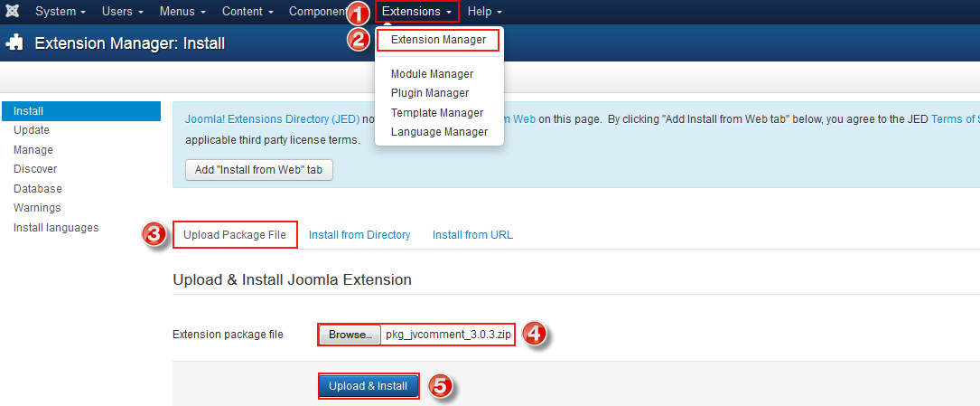This screenshot has height=406, width=980.
Task: Select Template Manager menu item
Action: (437, 113)
